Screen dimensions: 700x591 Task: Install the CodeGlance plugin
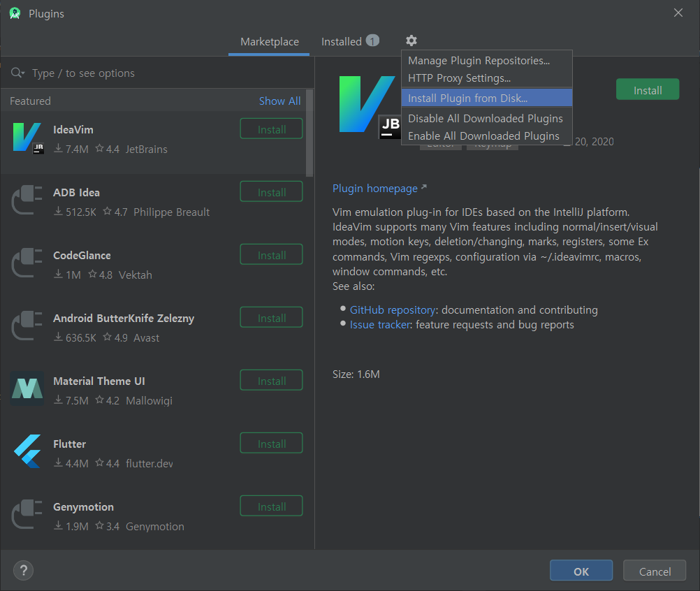[272, 255]
